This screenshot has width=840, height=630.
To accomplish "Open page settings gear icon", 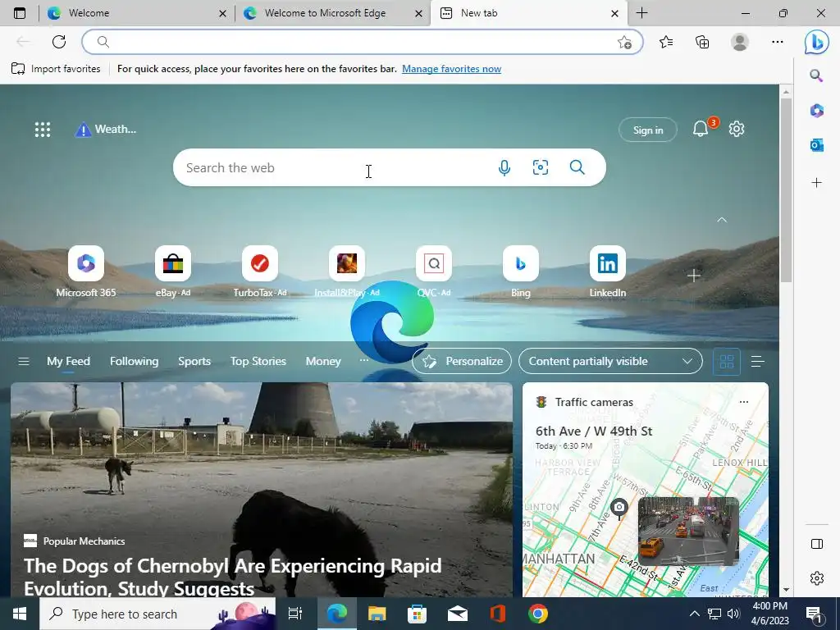I will [x=737, y=129].
